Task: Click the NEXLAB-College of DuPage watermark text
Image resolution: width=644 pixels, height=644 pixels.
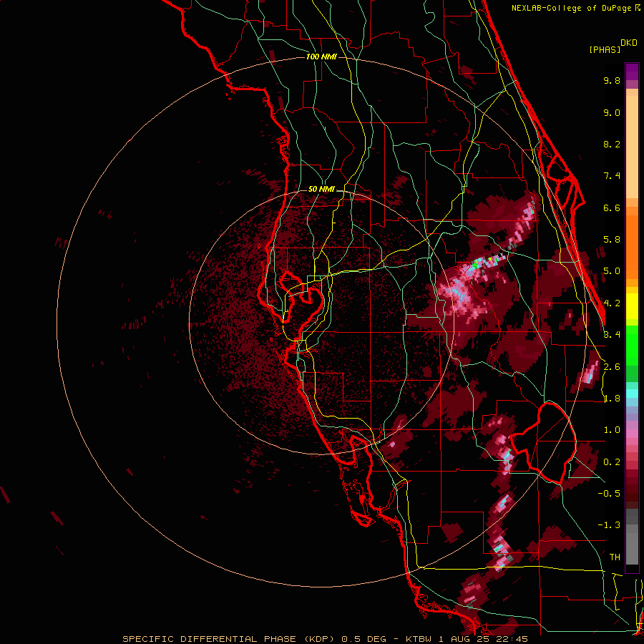Action: [x=571, y=8]
